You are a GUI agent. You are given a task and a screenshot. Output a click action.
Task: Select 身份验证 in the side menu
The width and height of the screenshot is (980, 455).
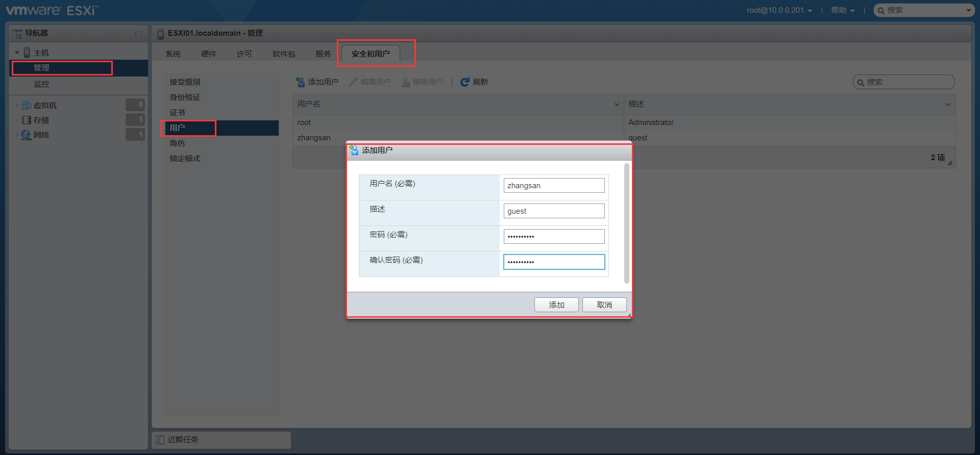pyautogui.click(x=222, y=97)
